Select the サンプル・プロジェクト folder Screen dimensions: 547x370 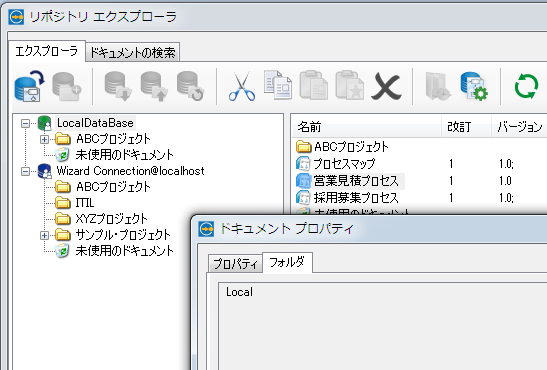(123, 235)
